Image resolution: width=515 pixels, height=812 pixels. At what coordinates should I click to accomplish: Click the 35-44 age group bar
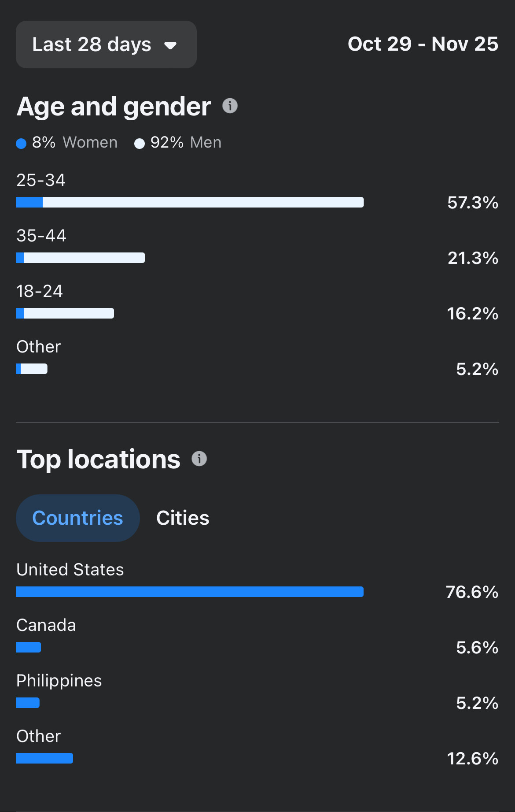pos(80,258)
